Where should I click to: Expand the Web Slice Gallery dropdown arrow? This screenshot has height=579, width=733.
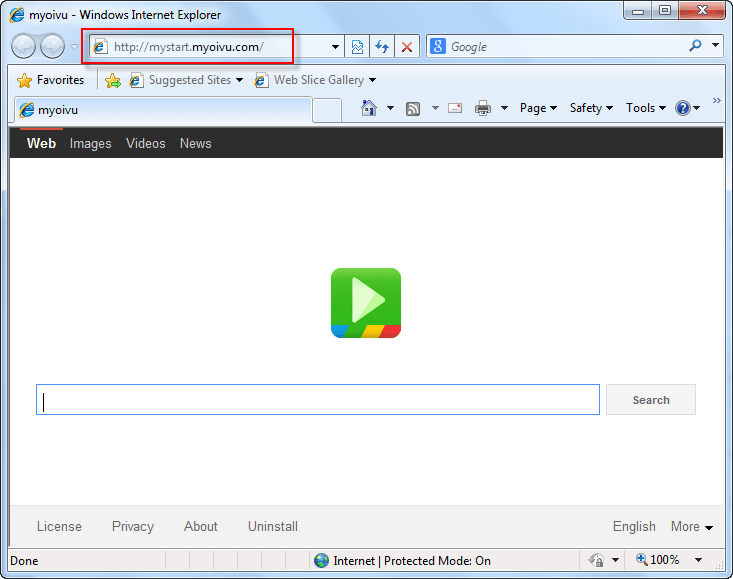click(x=373, y=80)
